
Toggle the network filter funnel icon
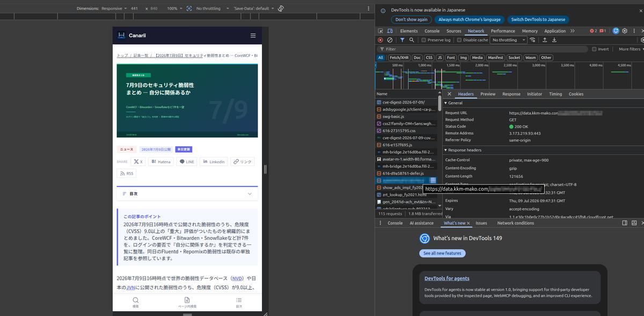point(402,40)
